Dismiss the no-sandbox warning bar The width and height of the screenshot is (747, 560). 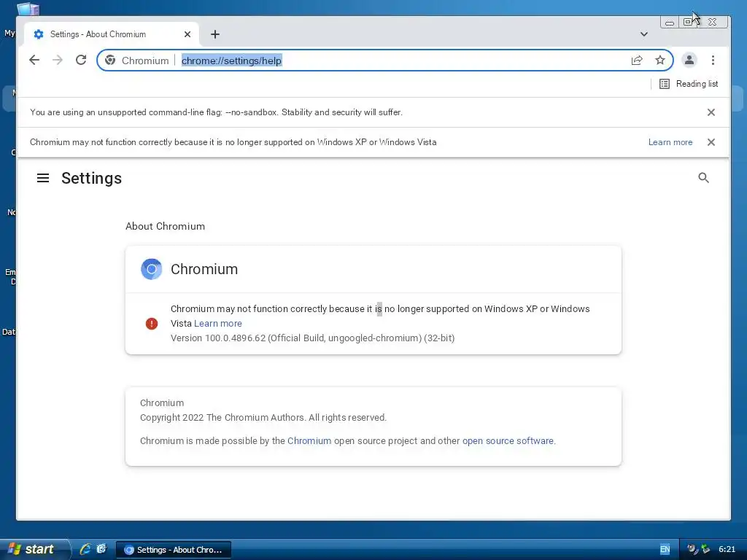click(x=711, y=112)
